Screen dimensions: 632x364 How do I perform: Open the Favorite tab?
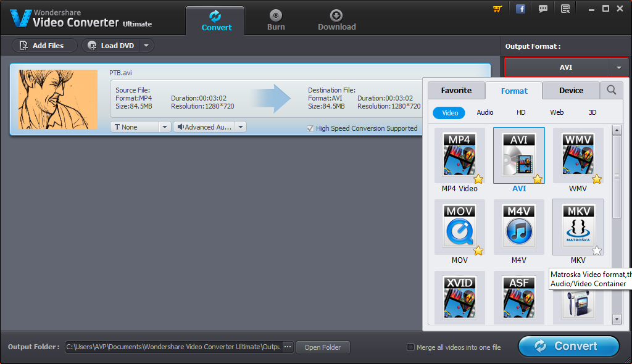tap(456, 90)
